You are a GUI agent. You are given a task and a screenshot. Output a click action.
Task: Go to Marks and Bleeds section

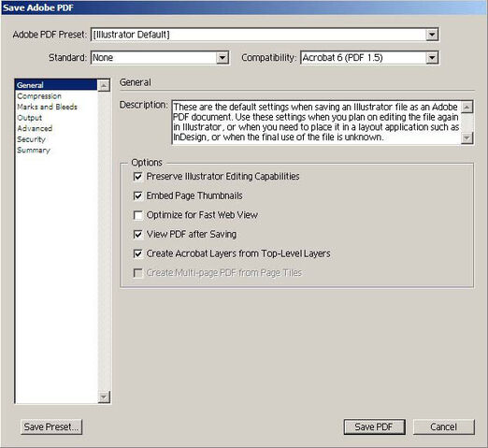coord(47,107)
